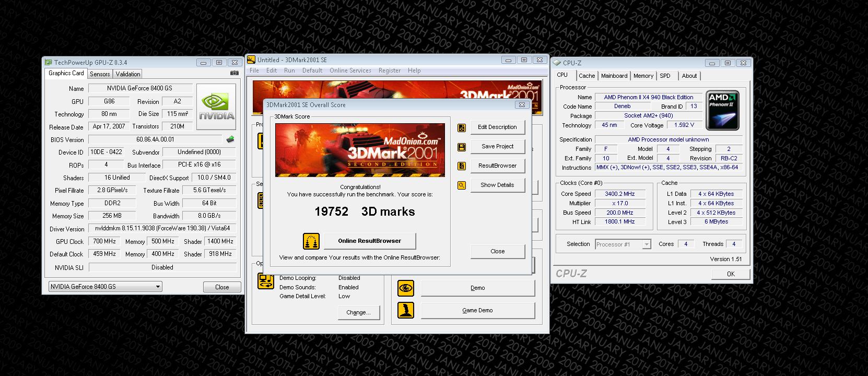Open the Processor #1 selection dropdown in CPU-Z

coord(623,244)
